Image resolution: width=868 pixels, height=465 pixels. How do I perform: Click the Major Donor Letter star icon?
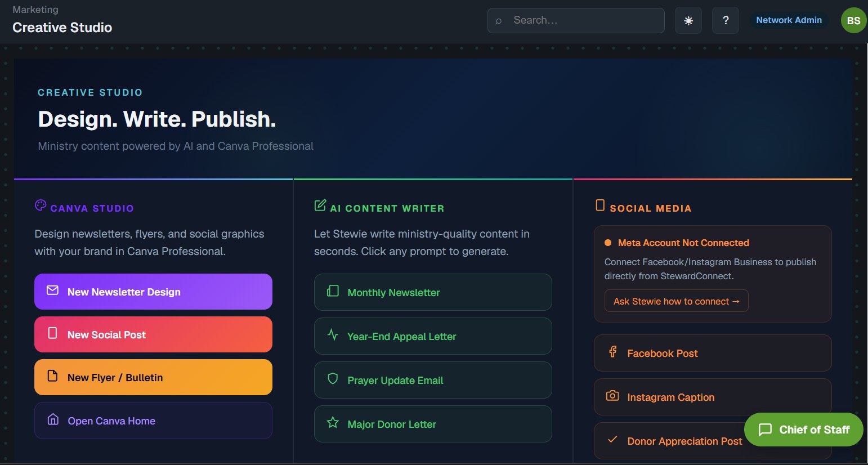[x=333, y=423]
